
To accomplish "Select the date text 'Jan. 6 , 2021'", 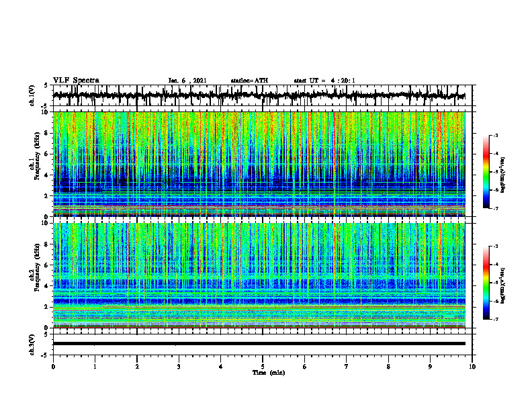I will click(x=187, y=81).
